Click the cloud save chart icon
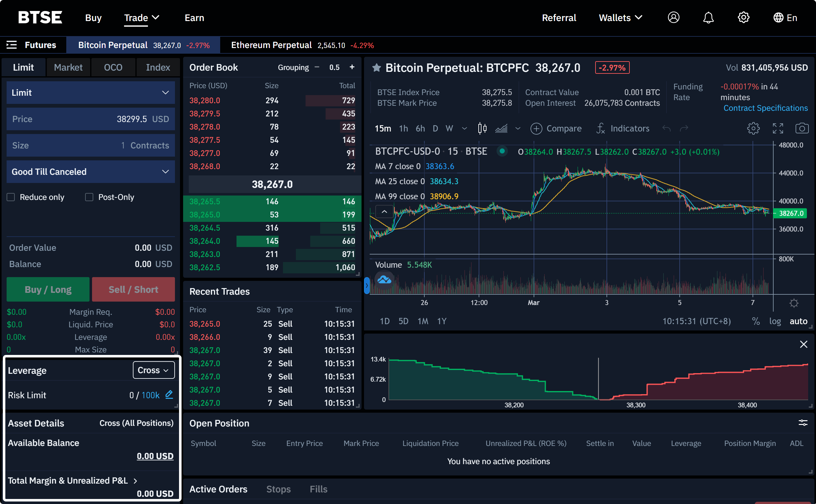Image resolution: width=816 pixels, height=504 pixels. [384, 279]
